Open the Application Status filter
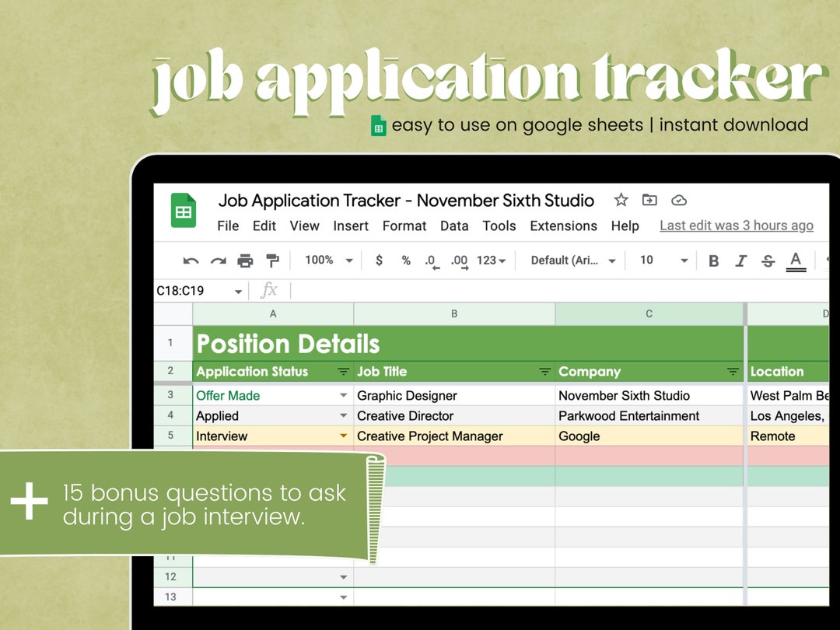The height and width of the screenshot is (630, 840). [x=344, y=372]
